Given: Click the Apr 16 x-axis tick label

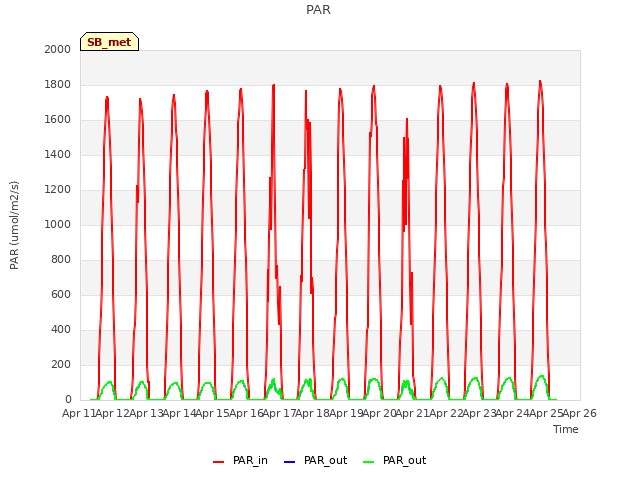Looking at the screenshot, I should [246, 413].
